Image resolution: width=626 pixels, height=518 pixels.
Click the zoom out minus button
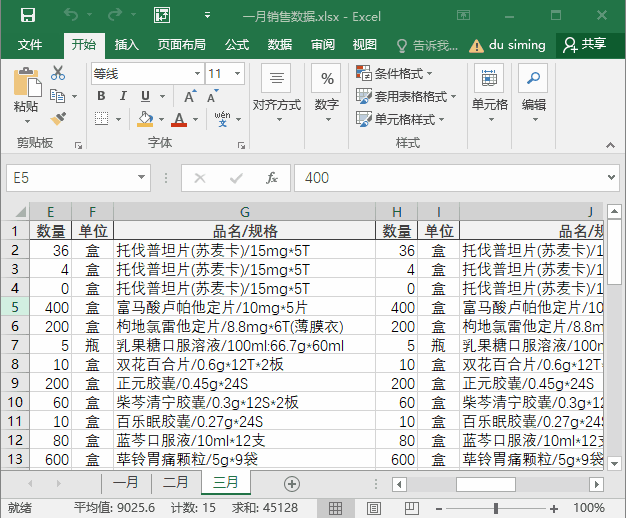tap(439, 508)
